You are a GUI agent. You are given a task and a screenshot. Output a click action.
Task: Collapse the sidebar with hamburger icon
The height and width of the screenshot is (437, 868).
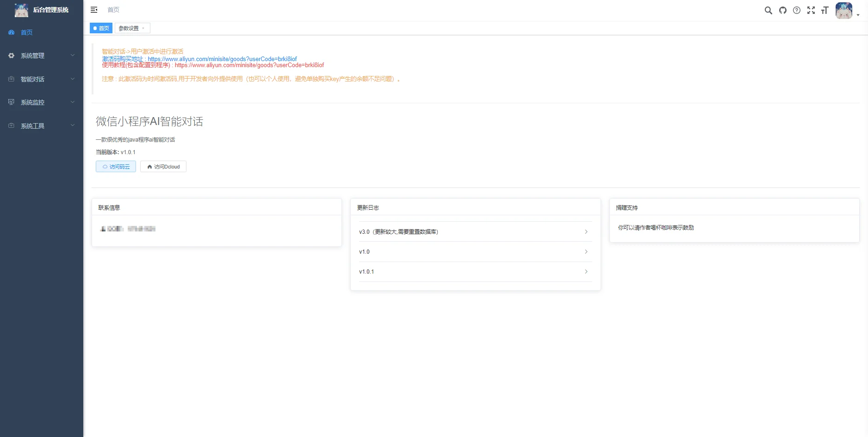coord(94,10)
